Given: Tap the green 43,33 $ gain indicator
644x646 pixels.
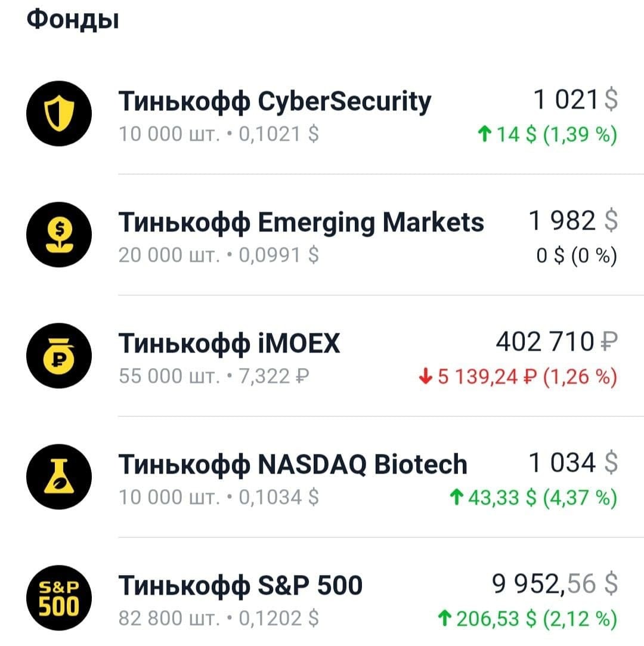Looking at the screenshot, I should click(x=534, y=497).
